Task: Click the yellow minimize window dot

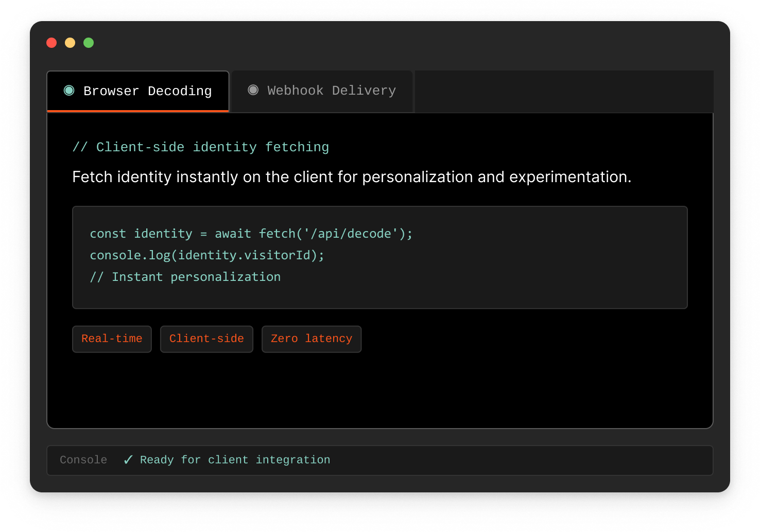Action: pyautogui.click(x=70, y=43)
